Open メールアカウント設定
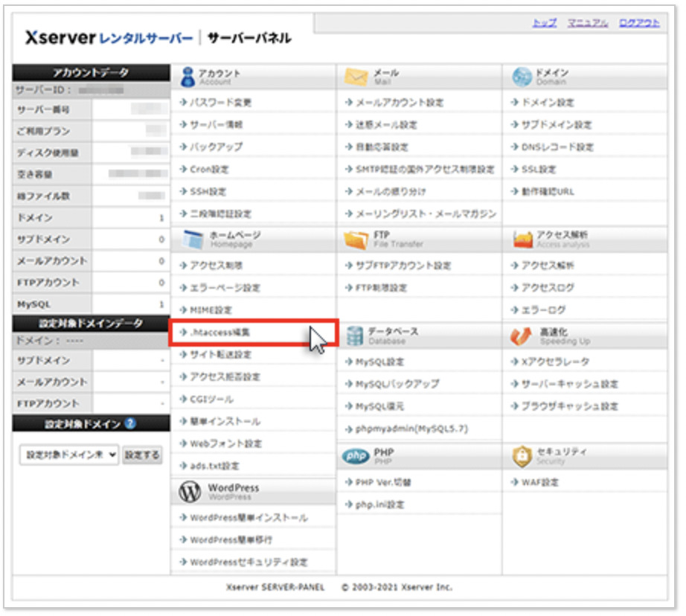Screen dimensions: 686x616 pyautogui.click(x=400, y=103)
